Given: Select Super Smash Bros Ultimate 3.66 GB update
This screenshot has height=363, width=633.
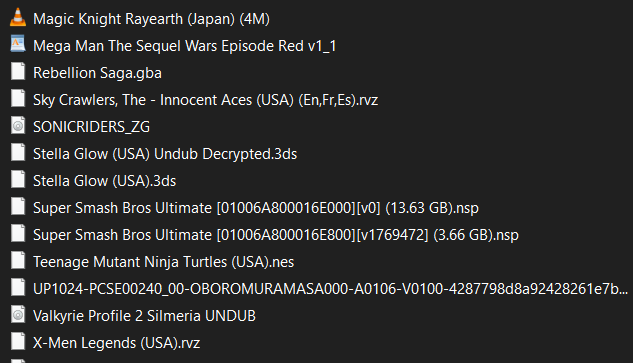Looking at the screenshot, I should click(x=276, y=235).
